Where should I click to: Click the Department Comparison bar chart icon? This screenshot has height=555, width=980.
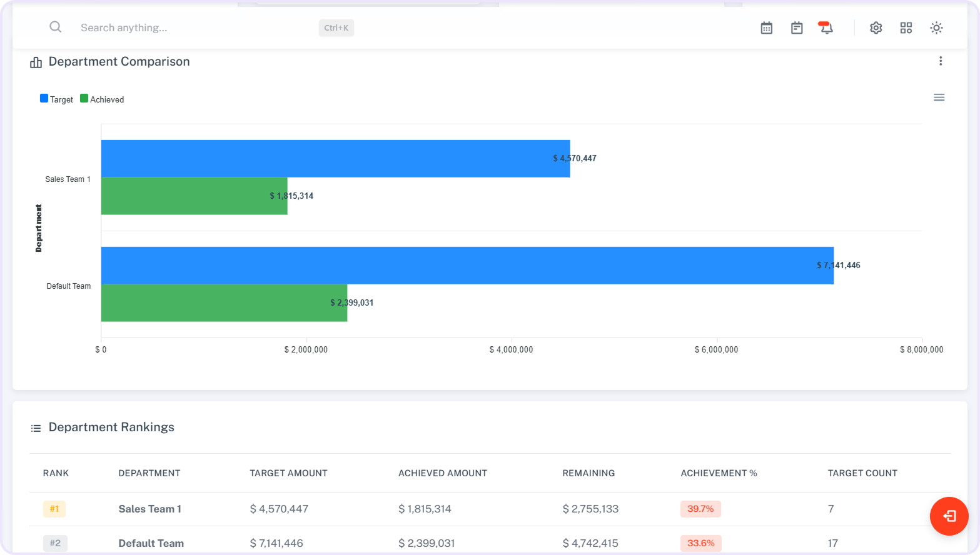pos(36,62)
